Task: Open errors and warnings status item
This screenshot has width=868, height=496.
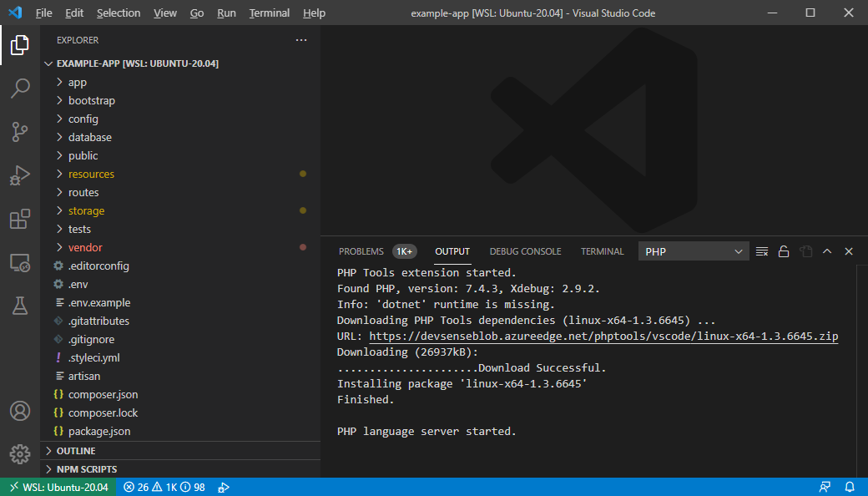Action: (x=164, y=487)
